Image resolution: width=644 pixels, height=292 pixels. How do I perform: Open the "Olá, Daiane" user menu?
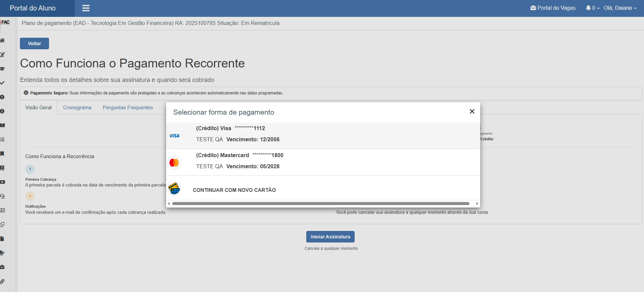620,8
